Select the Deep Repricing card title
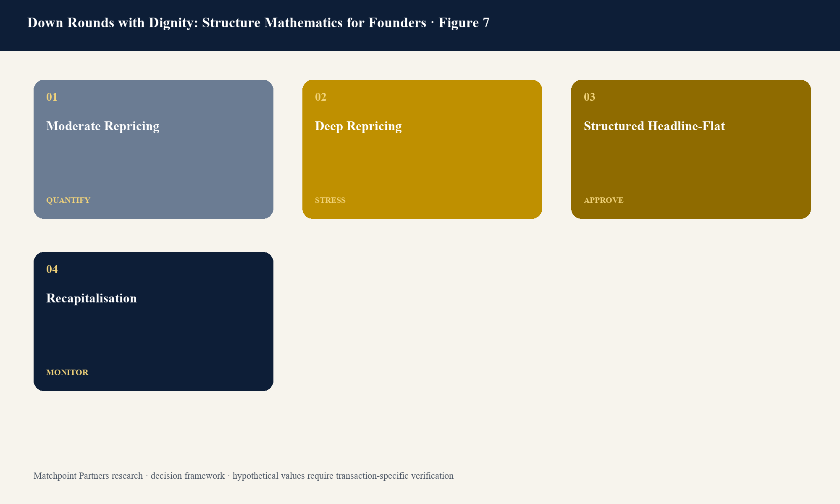 click(358, 126)
